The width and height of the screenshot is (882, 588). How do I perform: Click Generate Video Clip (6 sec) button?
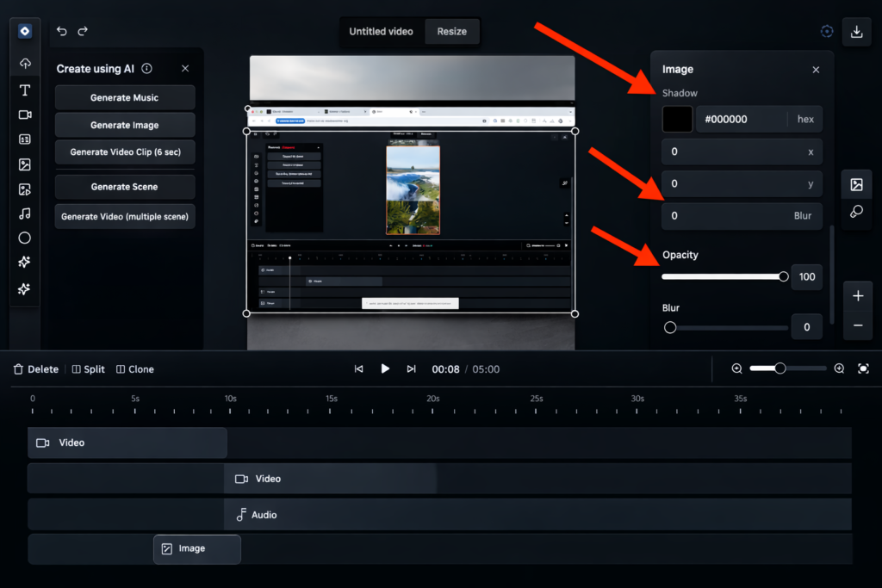124,152
